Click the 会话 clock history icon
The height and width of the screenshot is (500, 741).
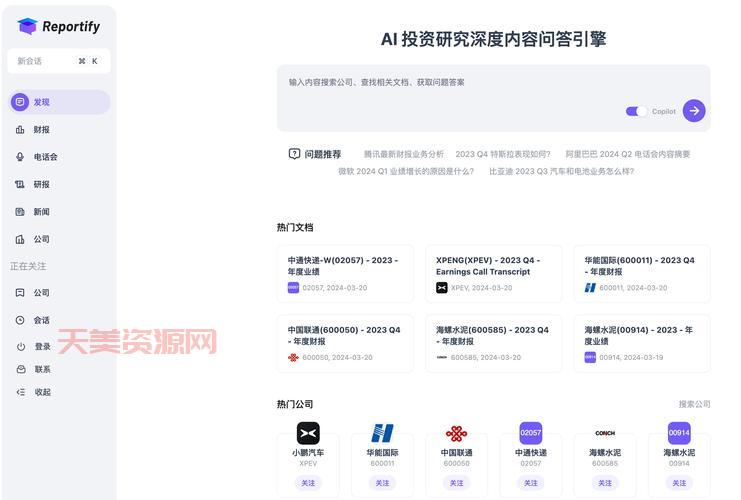[20, 320]
